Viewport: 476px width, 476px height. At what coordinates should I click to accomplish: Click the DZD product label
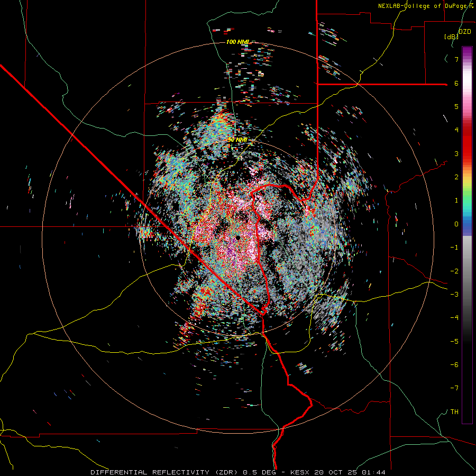pos(464,32)
